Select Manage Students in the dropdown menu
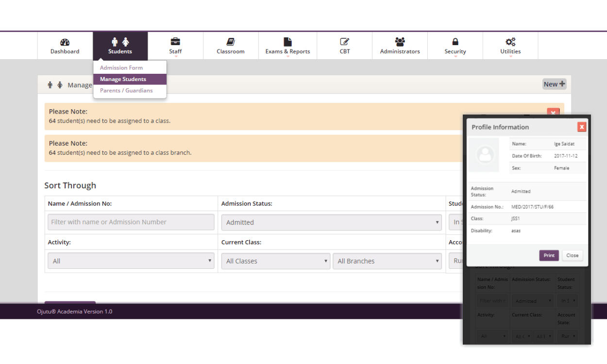Viewport: 607px width, 364px height. [130, 79]
